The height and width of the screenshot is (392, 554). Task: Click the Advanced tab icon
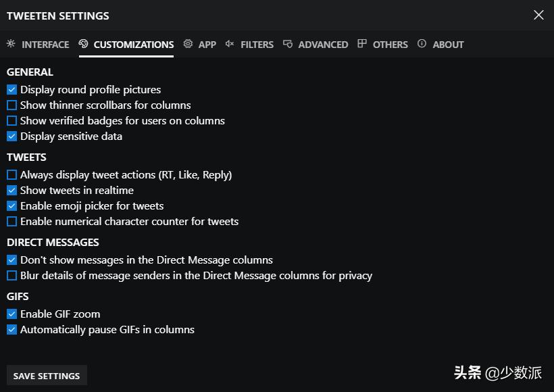288,44
